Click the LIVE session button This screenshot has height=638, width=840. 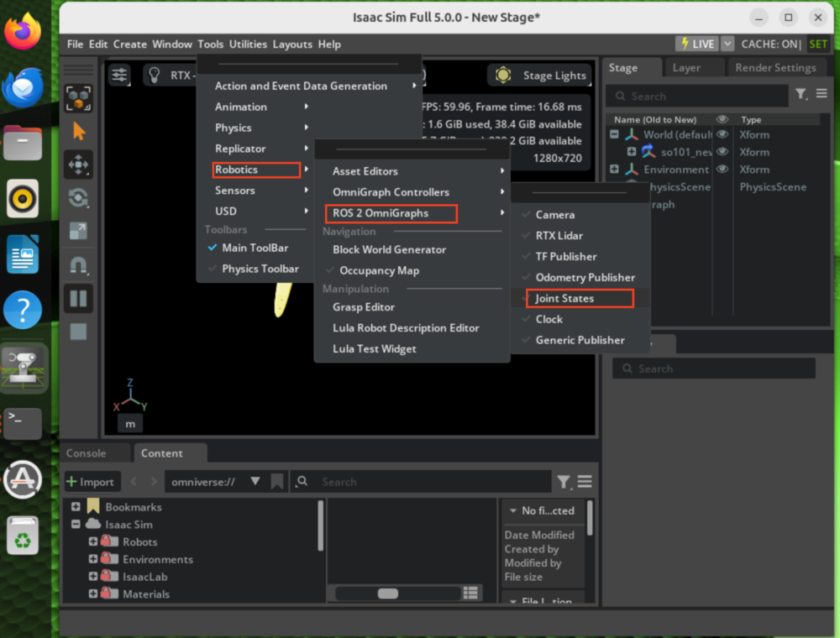click(696, 44)
